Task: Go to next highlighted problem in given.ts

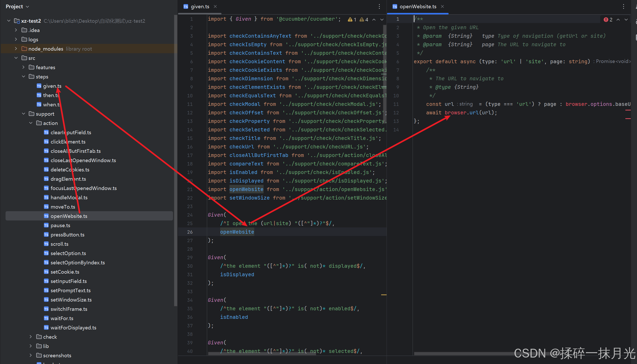Action: (x=382, y=20)
